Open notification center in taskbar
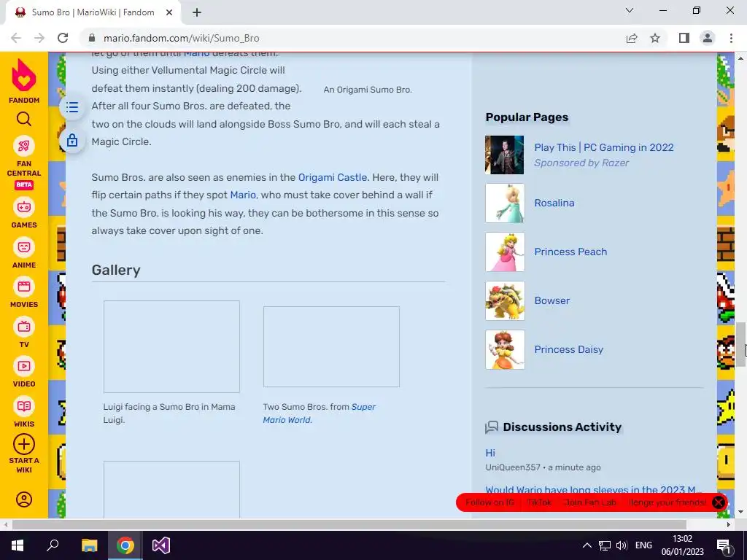 [x=724, y=545]
